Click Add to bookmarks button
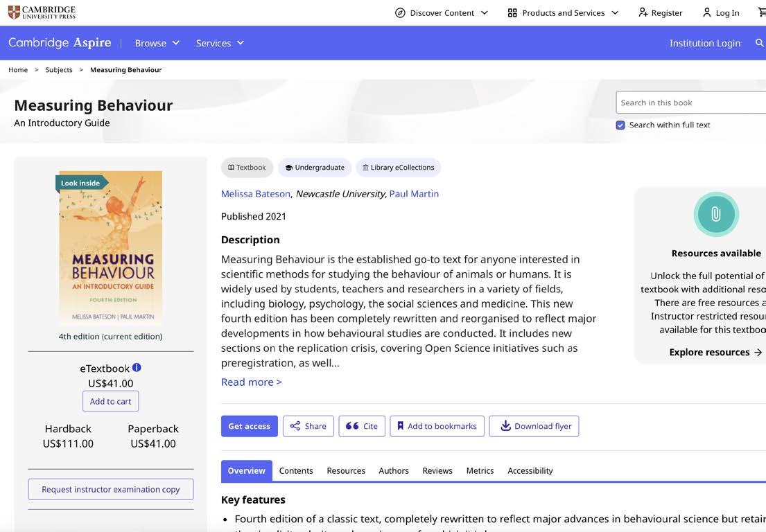 [x=437, y=426]
